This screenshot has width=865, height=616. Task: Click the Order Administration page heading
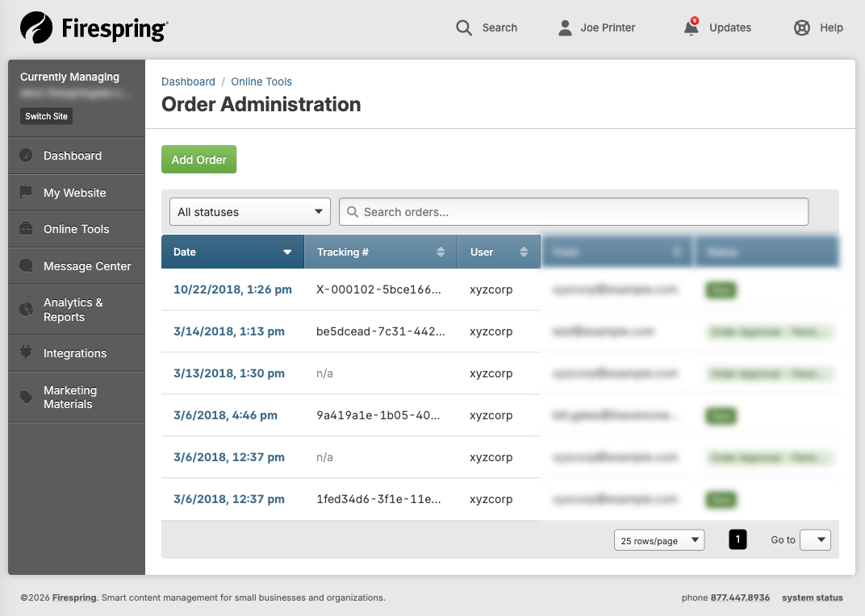tap(261, 104)
